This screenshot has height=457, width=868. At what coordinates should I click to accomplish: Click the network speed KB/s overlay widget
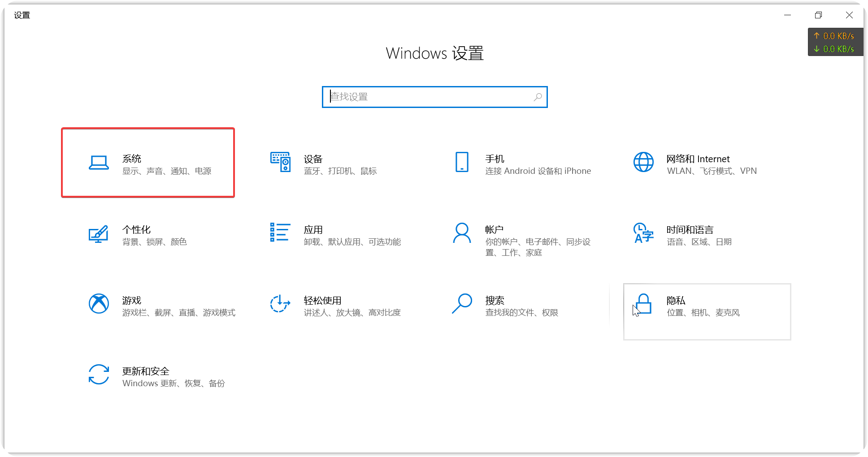pyautogui.click(x=835, y=42)
